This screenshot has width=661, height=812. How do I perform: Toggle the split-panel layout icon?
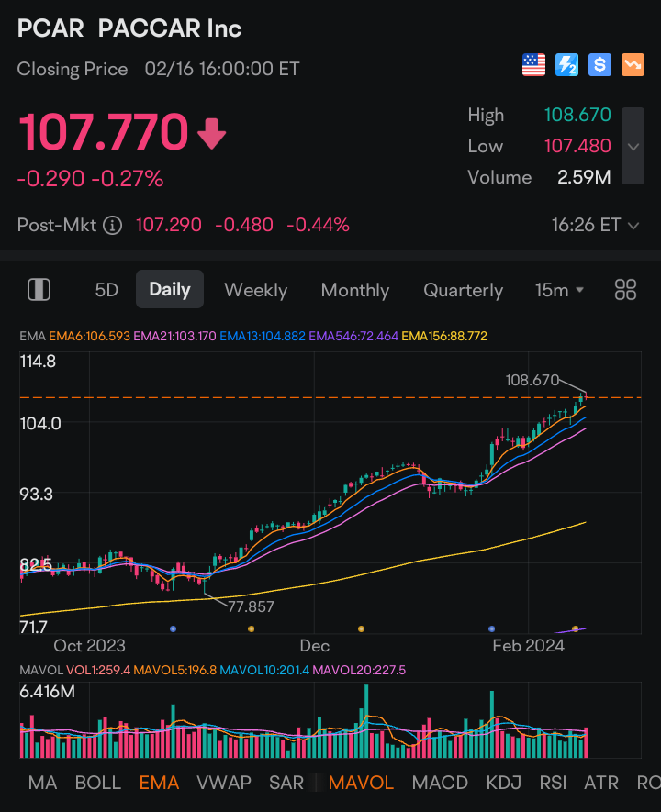(x=39, y=290)
